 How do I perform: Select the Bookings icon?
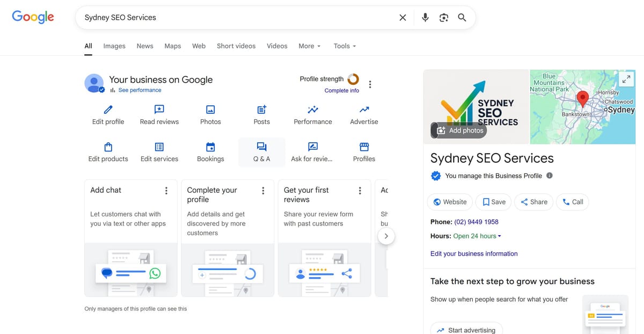click(210, 147)
